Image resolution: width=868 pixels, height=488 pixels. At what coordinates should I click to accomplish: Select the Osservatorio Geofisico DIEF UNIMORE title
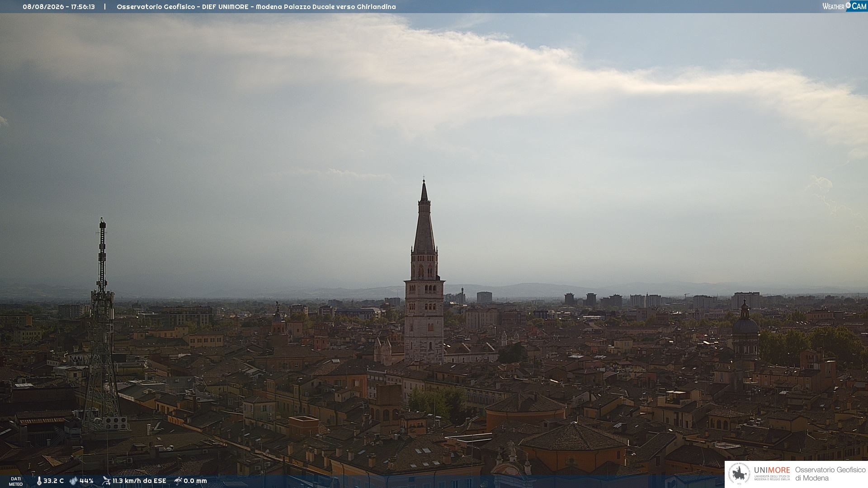256,7
